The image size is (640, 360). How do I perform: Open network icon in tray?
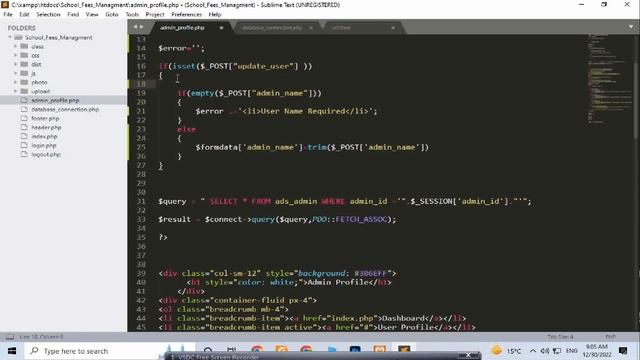(557, 351)
